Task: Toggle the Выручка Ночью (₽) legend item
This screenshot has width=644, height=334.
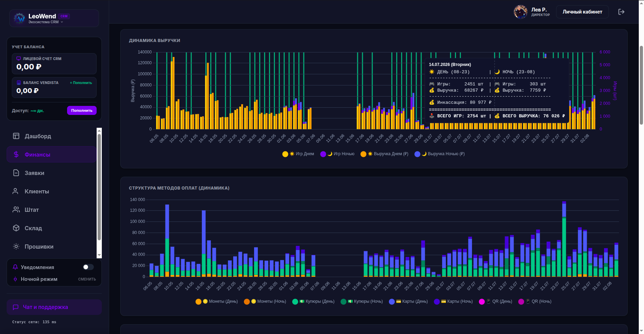Action: (x=440, y=154)
